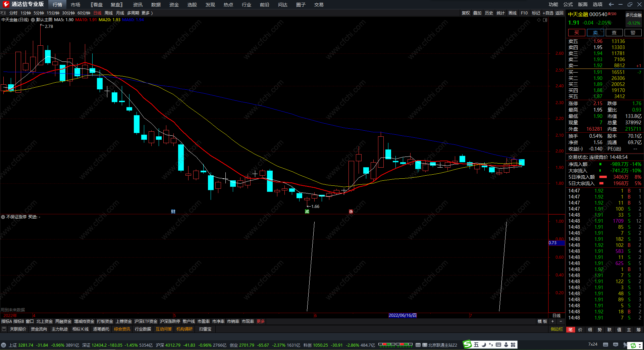Open soft keyboard from IME bar
This screenshot has width=644, height=350.
pos(498,345)
